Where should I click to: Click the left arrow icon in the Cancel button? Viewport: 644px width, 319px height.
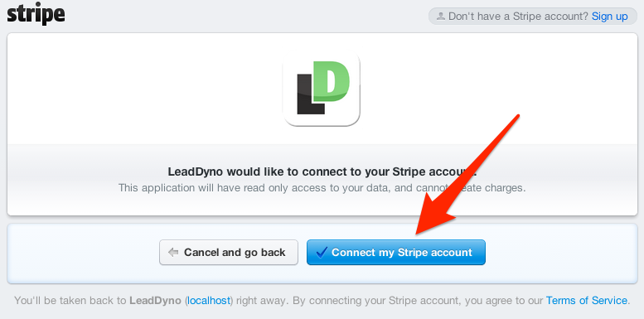[x=173, y=253]
